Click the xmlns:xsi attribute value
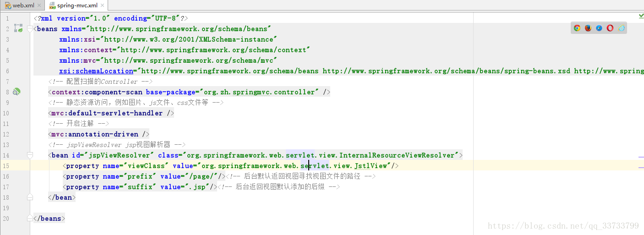Image resolution: width=644 pixels, height=235 pixels. click(188, 39)
